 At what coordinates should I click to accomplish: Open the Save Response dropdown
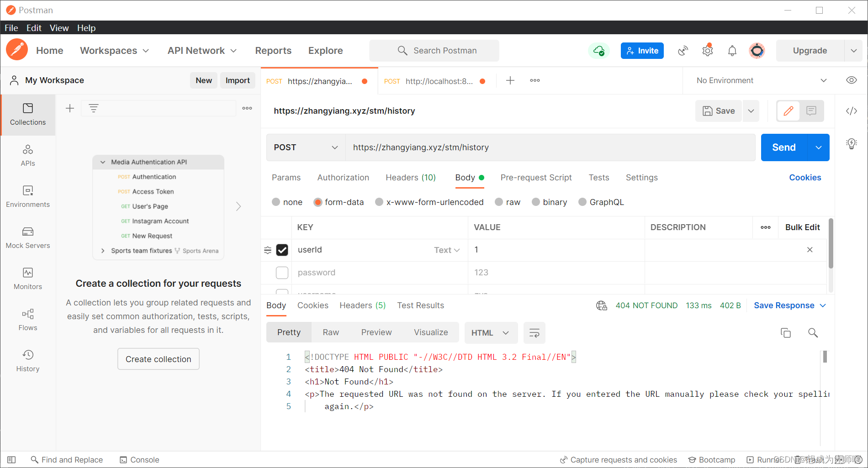click(x=790, y=305)
